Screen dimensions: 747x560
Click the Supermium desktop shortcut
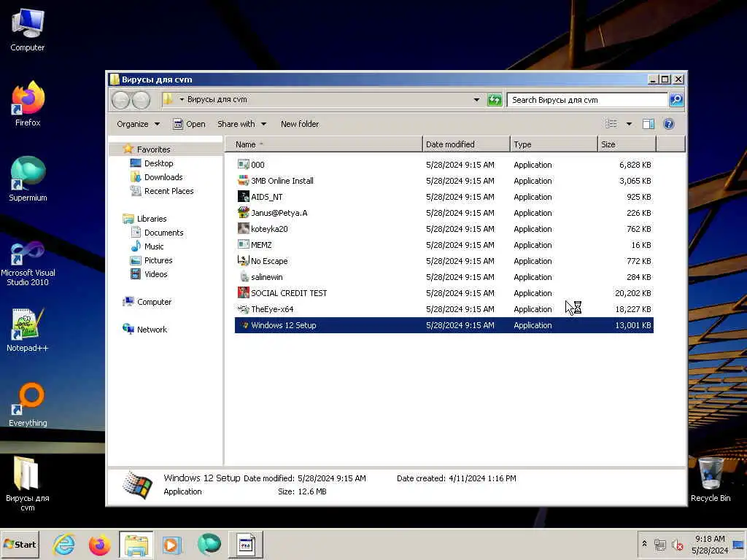[x=28, y=179]
